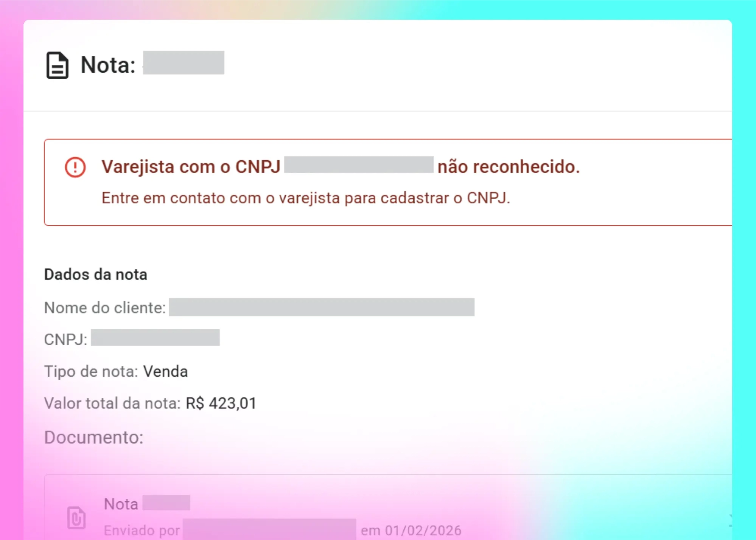Click the "Venda" note type value

pyautogui.click(x=165, y=371)
